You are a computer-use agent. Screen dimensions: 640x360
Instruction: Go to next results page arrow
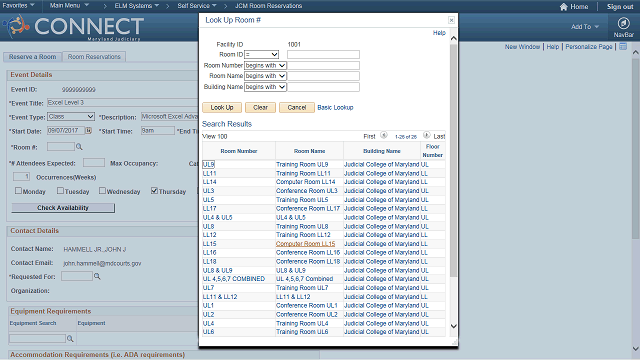pyautogui.click(x=427, y=135)
